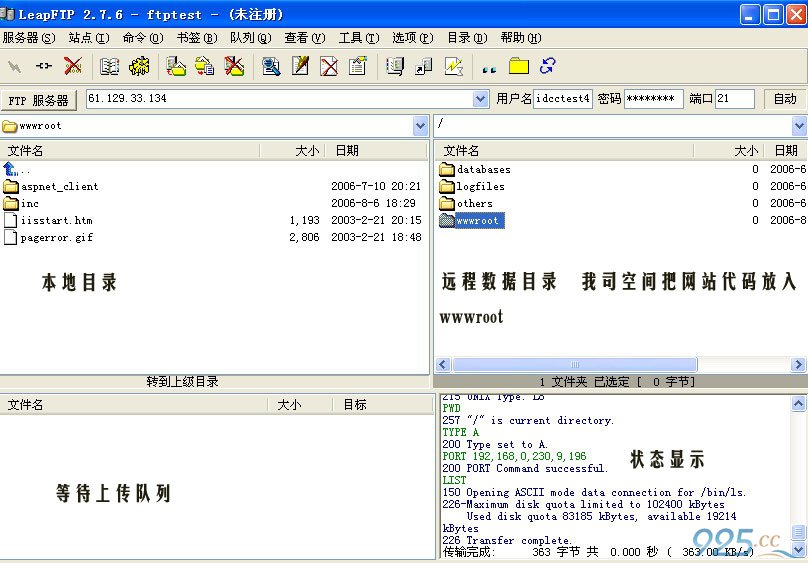Select the file iisstart.htm

[56, 220]
